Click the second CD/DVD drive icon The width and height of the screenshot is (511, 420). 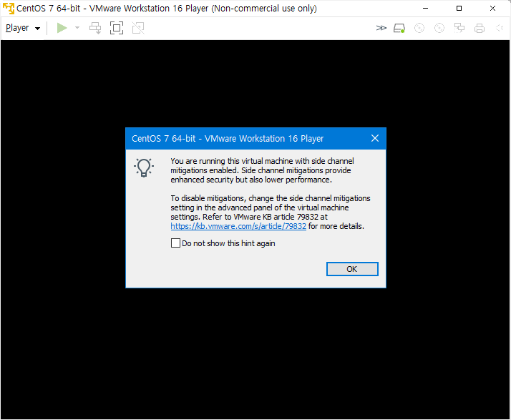pos(439,29)
